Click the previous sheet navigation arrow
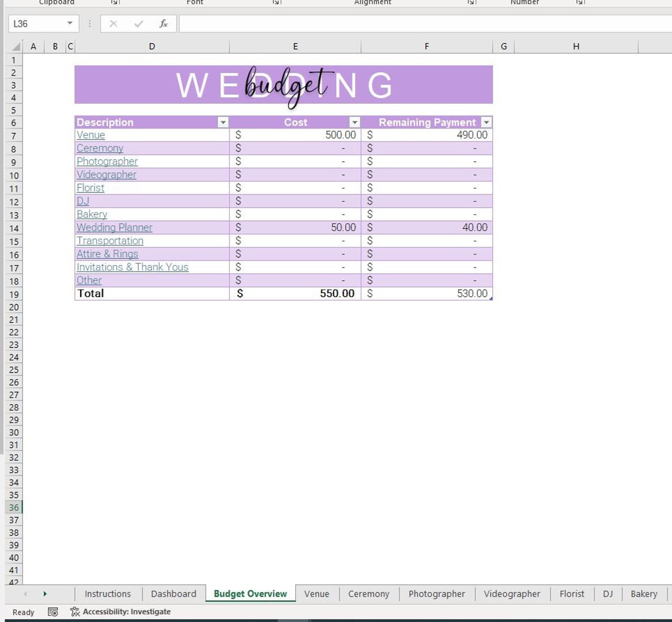The height and width of the screenshot is (622, 672). coord(25,594)
